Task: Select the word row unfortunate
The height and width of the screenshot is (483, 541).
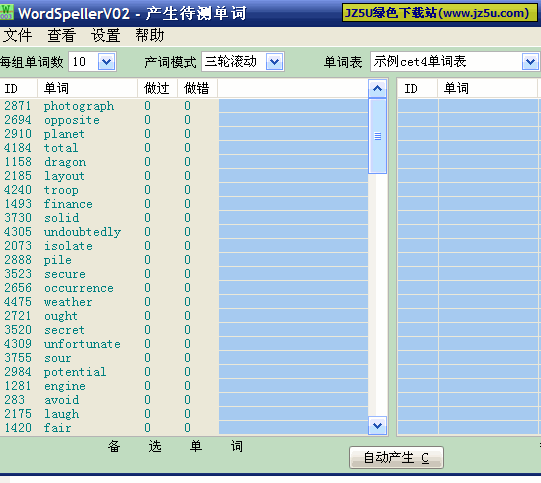Action: (x=184, y=344)
